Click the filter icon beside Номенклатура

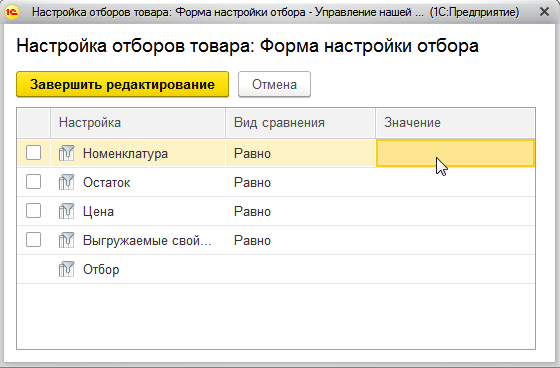(66, 153)
